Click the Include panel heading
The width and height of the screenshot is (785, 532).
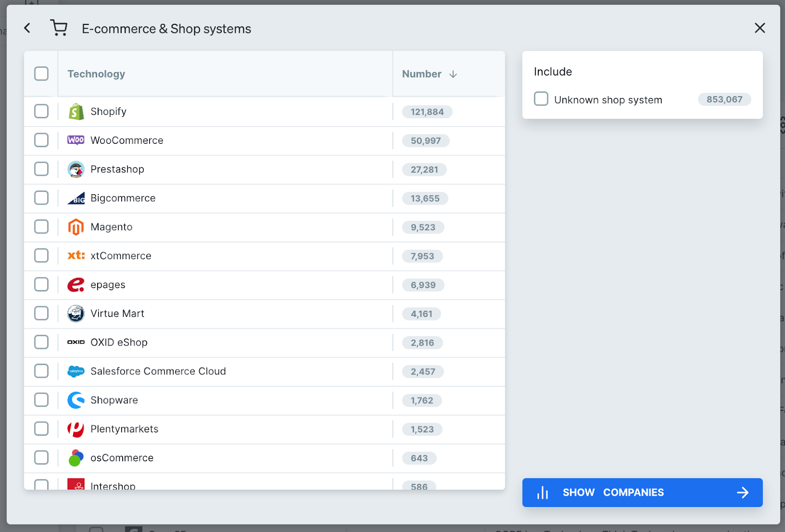click(x=553, y=72)
